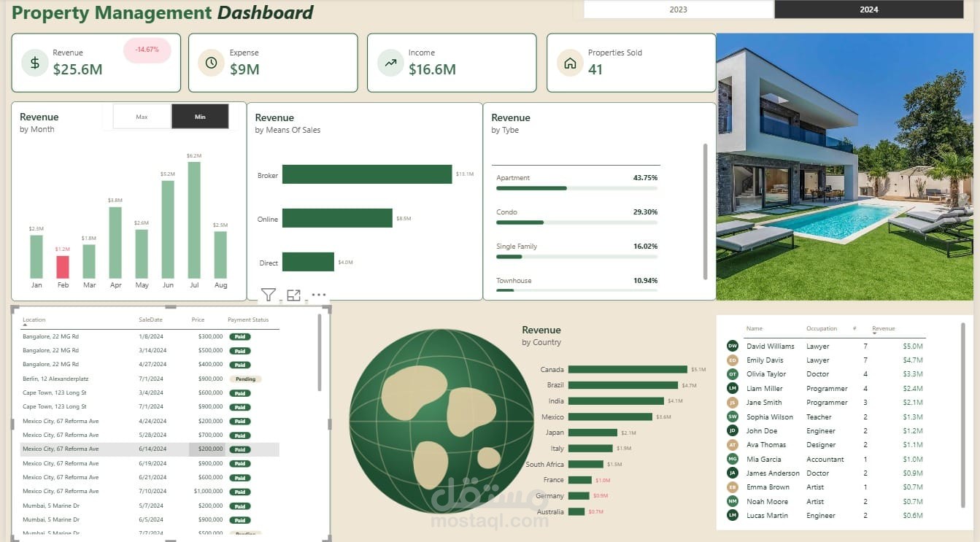Screen dimensions: 980x542
Task: Click Ava Thomas' AT avatar
Action: click(x=733, y=445)
